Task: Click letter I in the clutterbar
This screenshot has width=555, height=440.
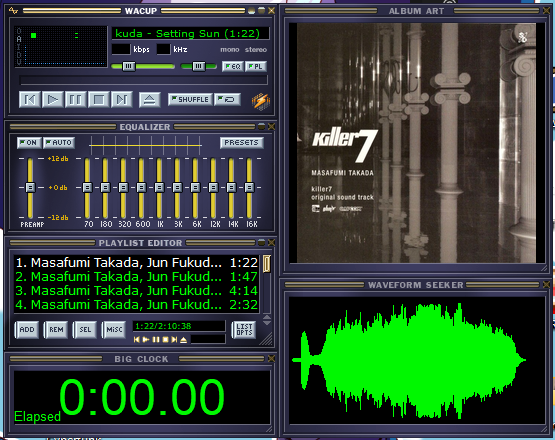Action: [19, 47]
